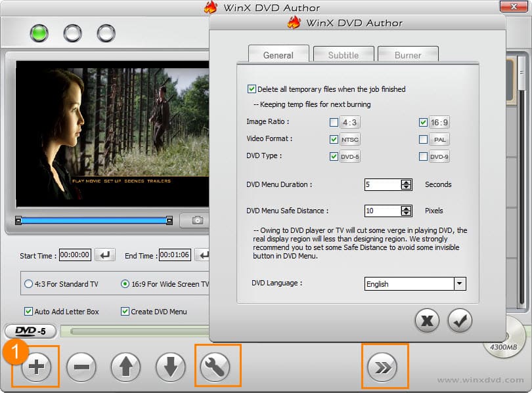532x393 pixels.
Task: Click the DVD Menu Safe Distance value field
Action: point(383,211)
